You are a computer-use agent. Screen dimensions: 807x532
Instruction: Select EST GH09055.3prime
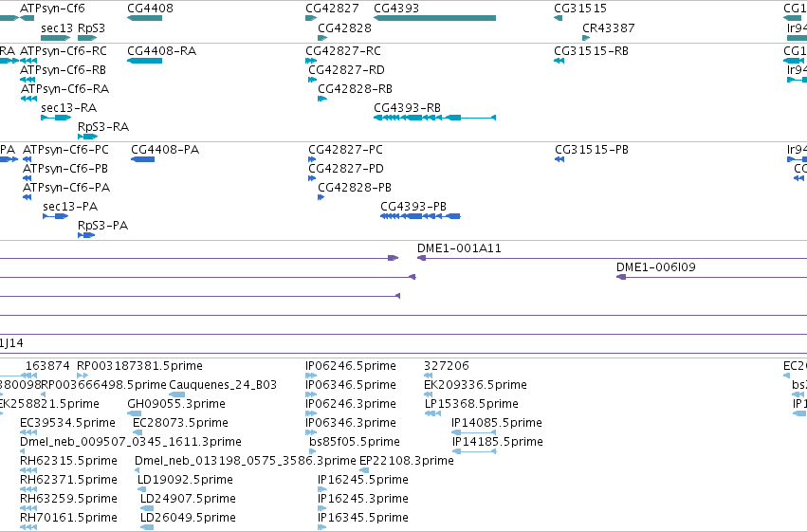[176, 404]
